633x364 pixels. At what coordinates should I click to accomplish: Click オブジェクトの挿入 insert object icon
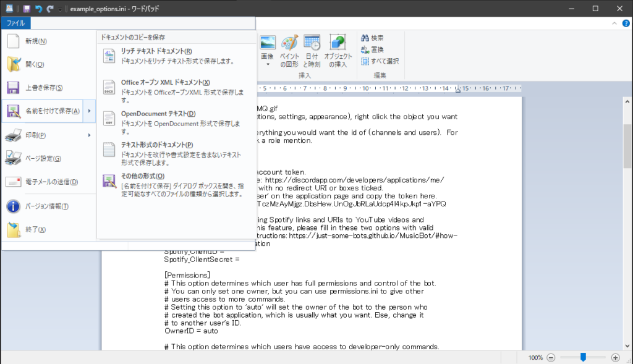click(x=338, y=43)
